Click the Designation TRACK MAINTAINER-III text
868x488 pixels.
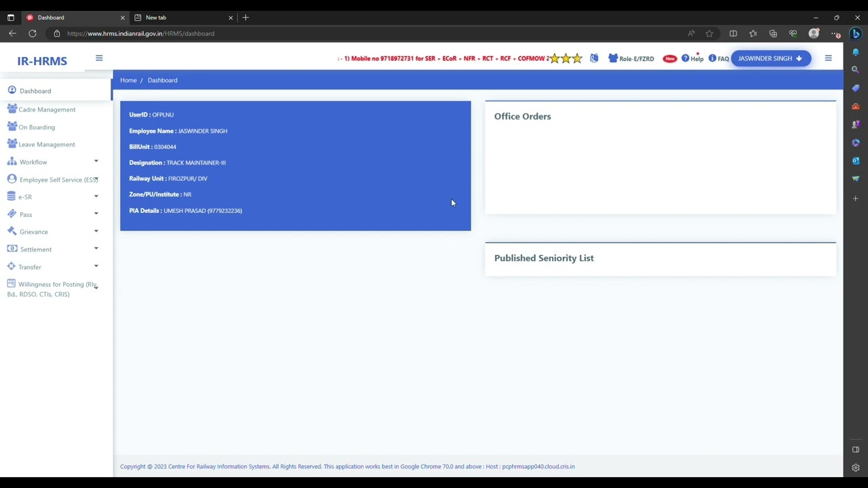point(178,163)
